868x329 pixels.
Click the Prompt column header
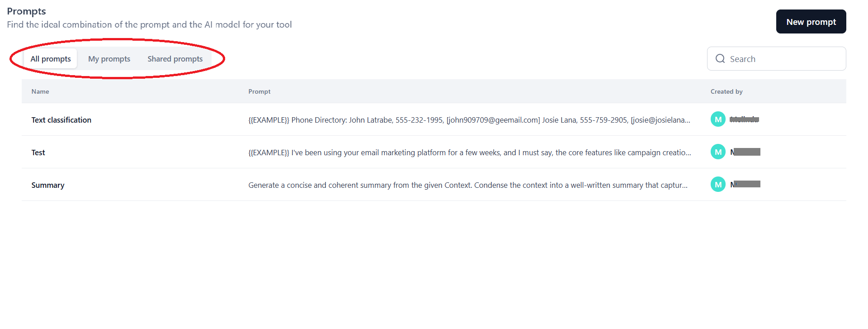(259, 91)
